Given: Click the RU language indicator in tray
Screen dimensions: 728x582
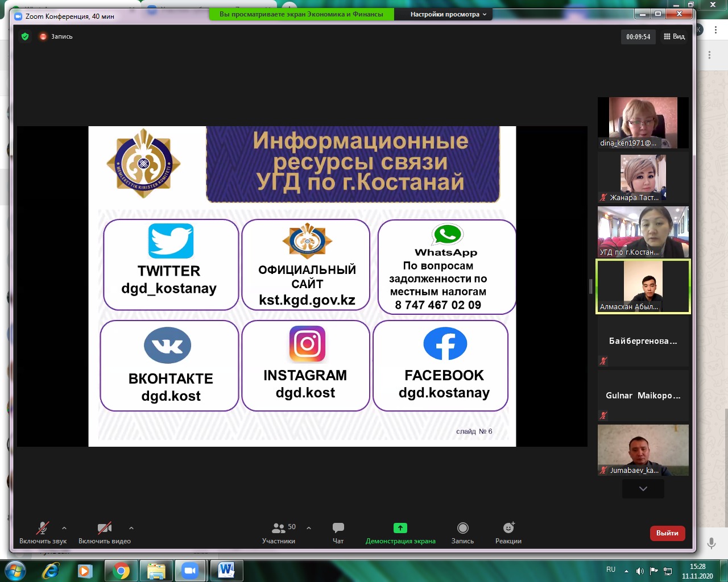Looking at the screenshot, I should click(611, 569).
